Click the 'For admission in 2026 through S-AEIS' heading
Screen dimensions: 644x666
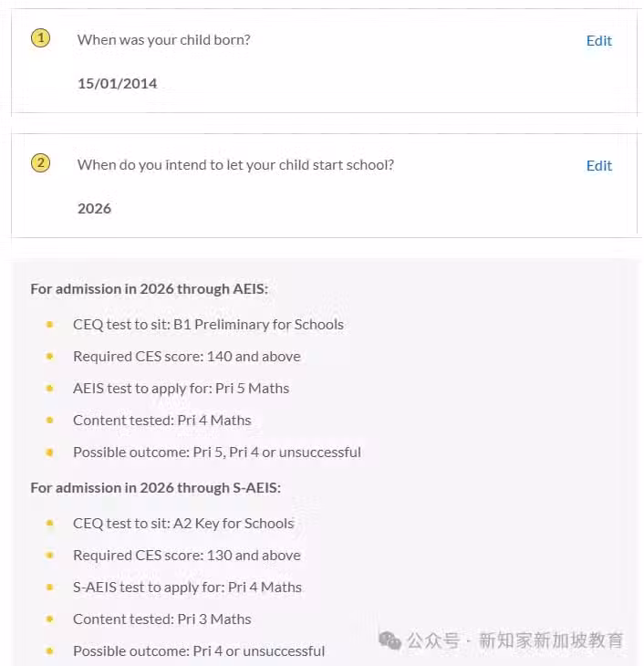click(x=155, y=487)
